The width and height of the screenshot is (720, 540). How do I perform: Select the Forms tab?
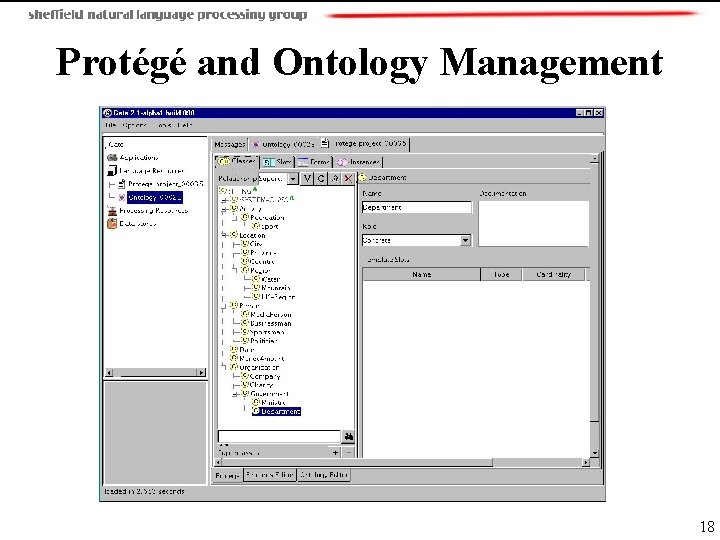(314, 162)
